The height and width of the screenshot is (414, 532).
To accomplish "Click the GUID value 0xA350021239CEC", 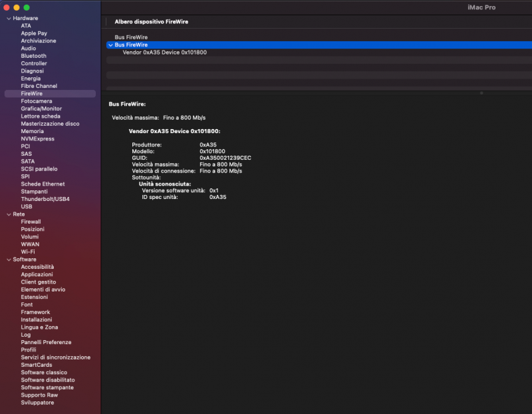I will [x=225, y=158].
